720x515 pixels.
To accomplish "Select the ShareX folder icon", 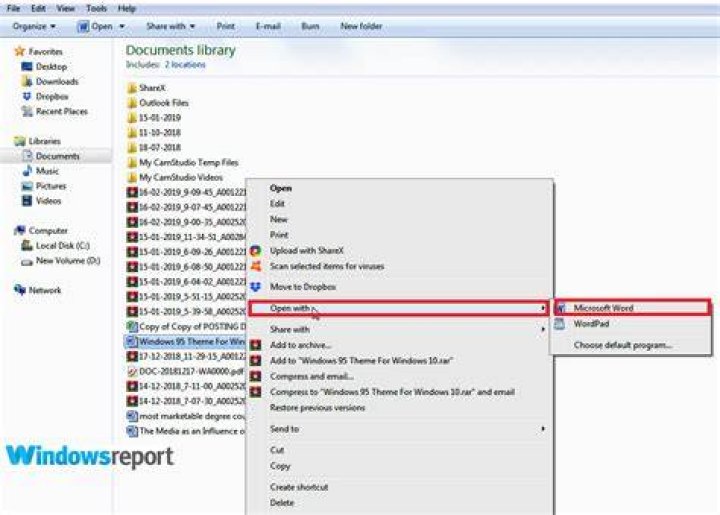I will [132, 88].
